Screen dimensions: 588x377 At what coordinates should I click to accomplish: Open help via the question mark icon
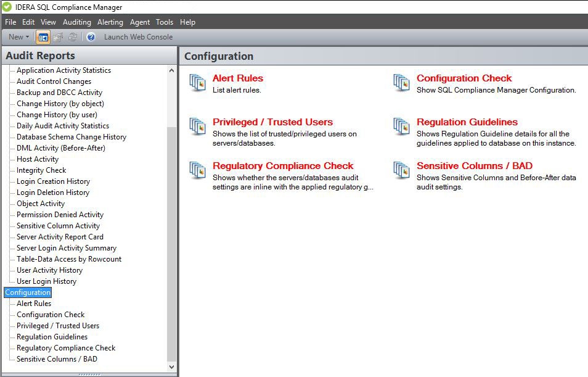[91, 37]
